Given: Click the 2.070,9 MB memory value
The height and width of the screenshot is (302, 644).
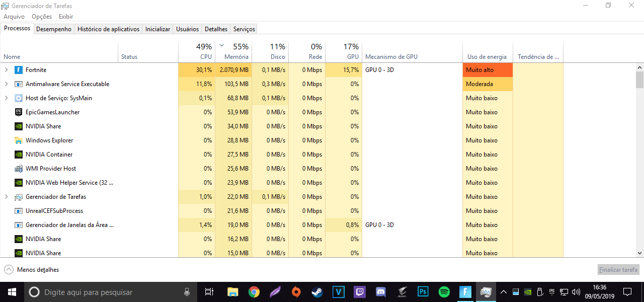Looking at the screenshot, I should pos(233,70).
